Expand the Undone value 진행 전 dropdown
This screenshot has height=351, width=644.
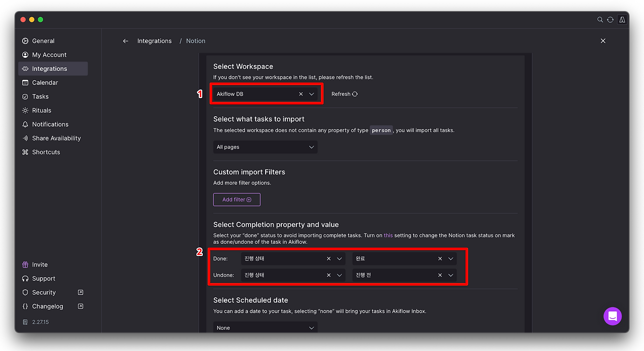click(451, 275)
